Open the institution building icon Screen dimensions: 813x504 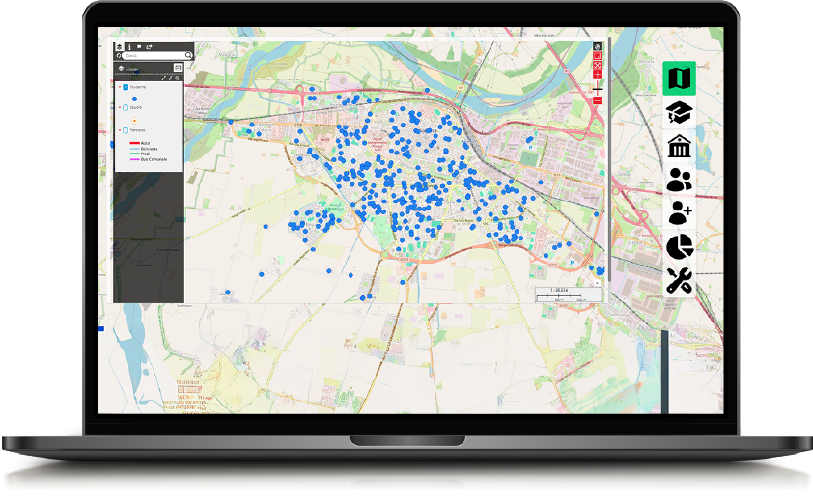(x=679, y=147)
